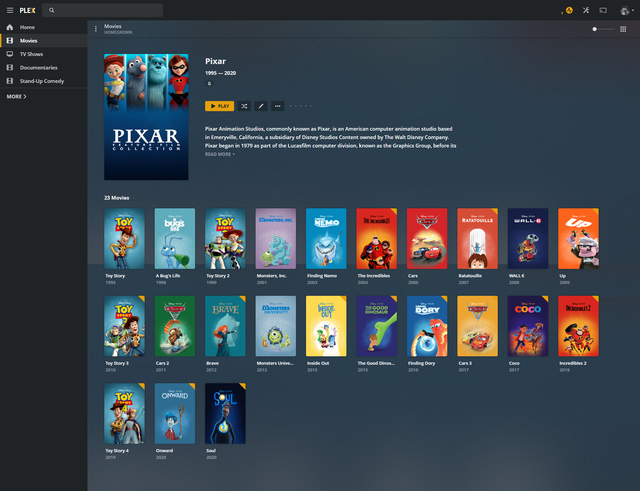
Task: Open Soul poster
Action: pyautogui.click(x=225, y=413)
